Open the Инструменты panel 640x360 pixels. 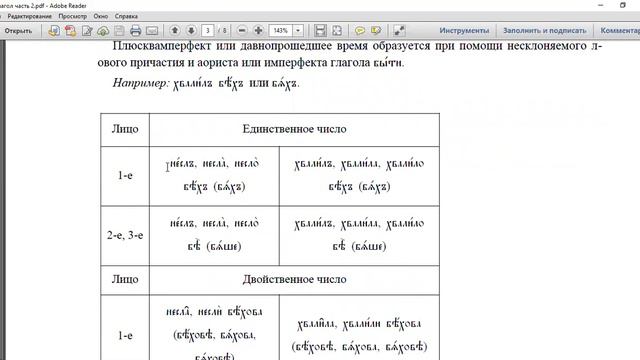[464, 31]
